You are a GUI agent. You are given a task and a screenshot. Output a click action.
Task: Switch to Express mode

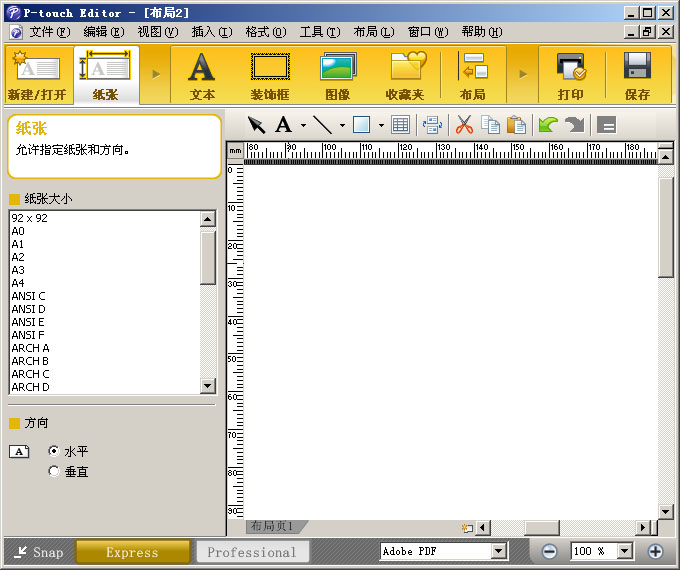click(133, 552)
